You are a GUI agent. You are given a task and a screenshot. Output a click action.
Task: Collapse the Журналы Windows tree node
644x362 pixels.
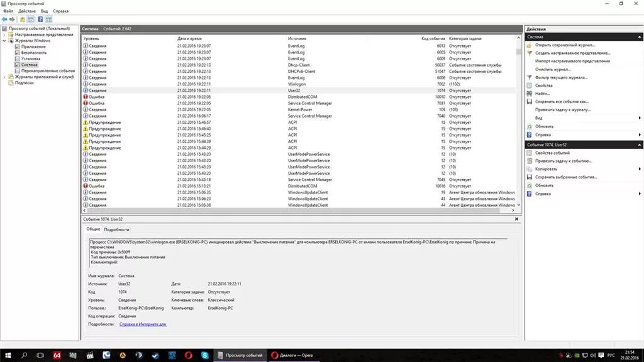coord(4,41)
